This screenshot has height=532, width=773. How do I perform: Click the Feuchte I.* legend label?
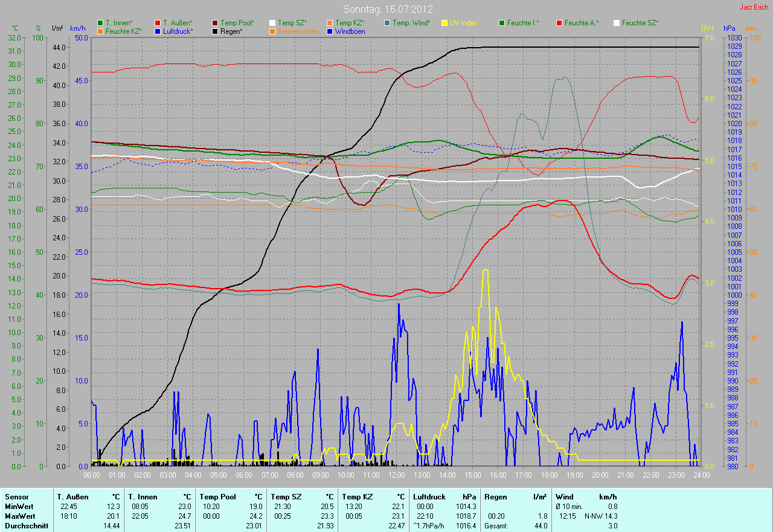[x=523, y=23]
